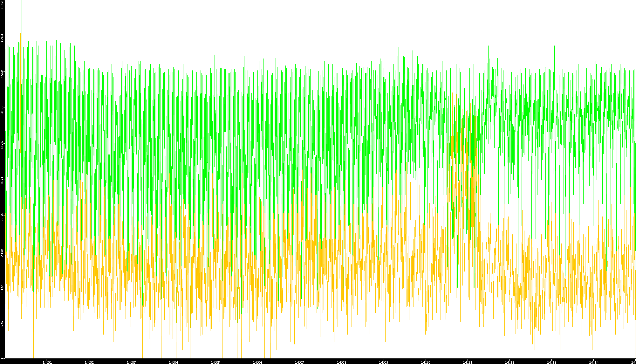Click the 14:02 time axis label
This screenshot has width=636, height=364.
(x=89, y=362)
